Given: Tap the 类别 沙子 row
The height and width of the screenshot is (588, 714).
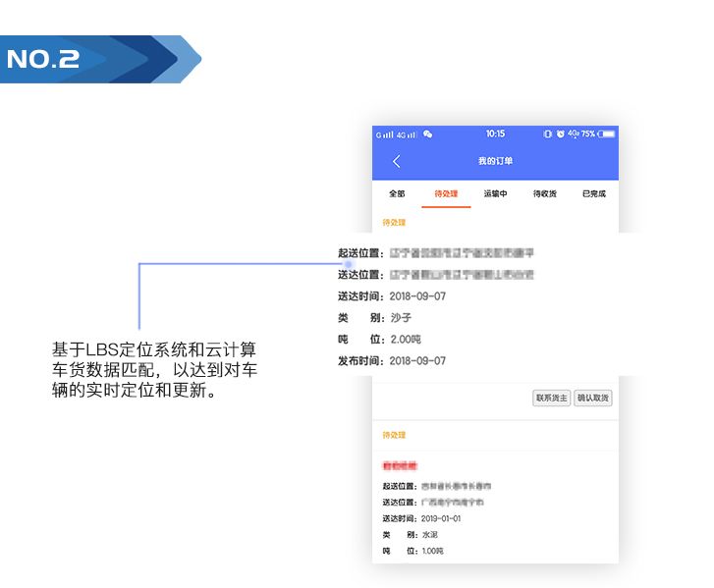Looking at the screenshot, I should [x=374, y=318].
